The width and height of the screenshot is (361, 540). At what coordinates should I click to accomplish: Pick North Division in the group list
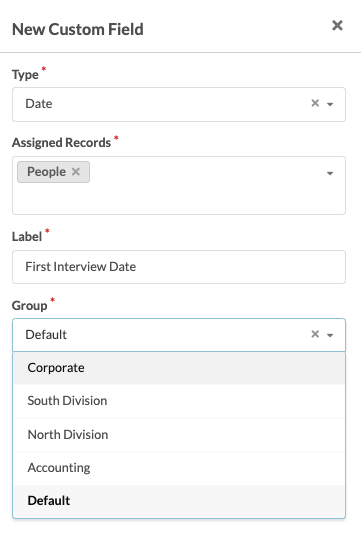[x=179, y=435]
